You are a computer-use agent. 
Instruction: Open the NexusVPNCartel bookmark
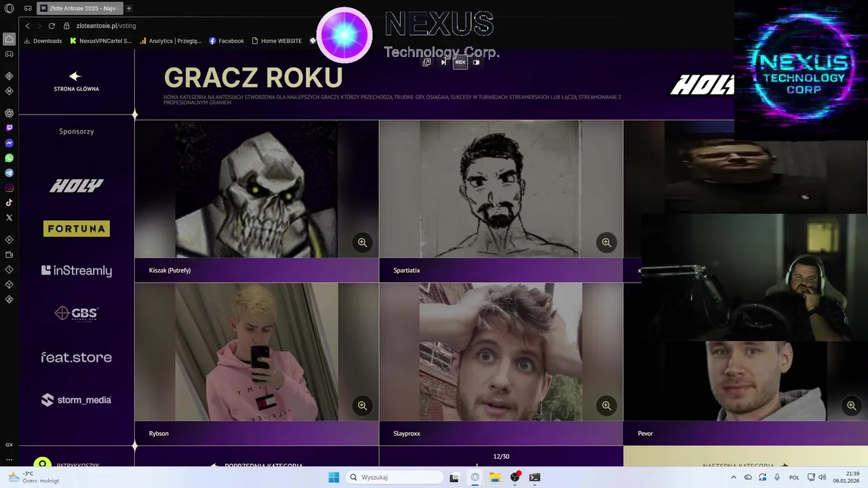[101, 41]
